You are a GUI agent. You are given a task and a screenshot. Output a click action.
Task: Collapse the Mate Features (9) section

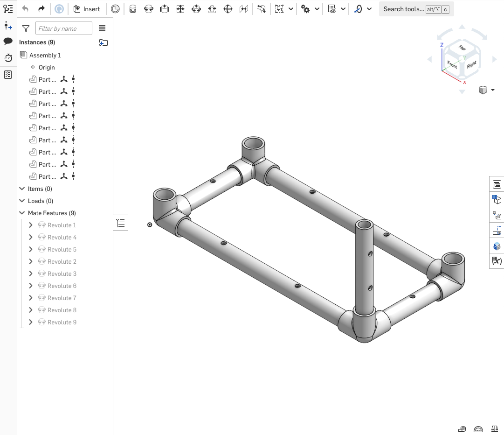coord(22,213)
